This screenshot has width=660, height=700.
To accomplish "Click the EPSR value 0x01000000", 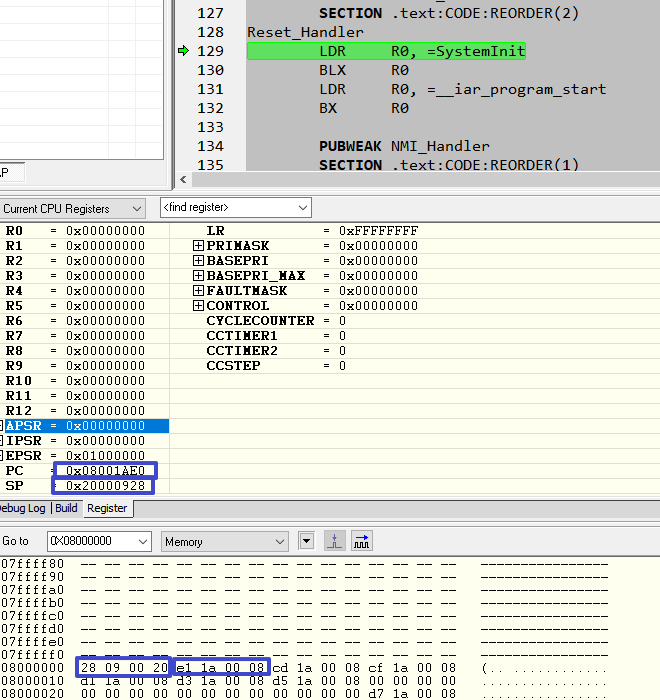I will pos(105,456).
